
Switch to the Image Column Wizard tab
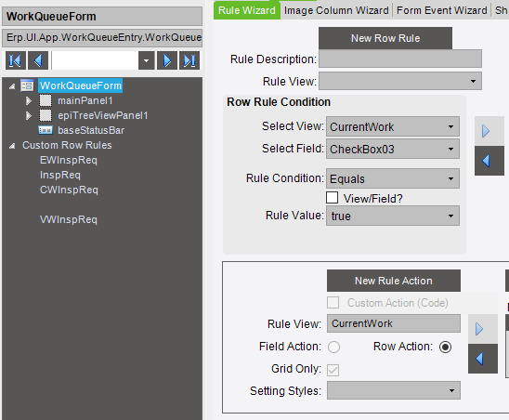tap(336, 10)
